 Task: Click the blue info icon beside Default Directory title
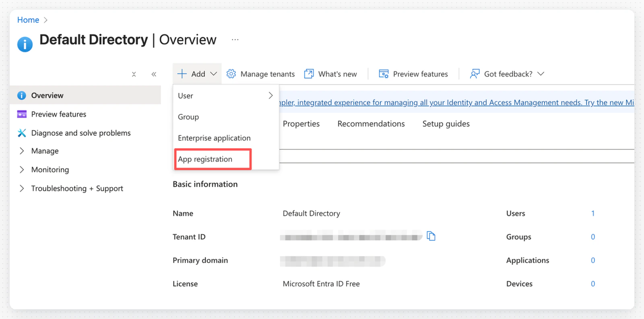click(x=25, y=44)
